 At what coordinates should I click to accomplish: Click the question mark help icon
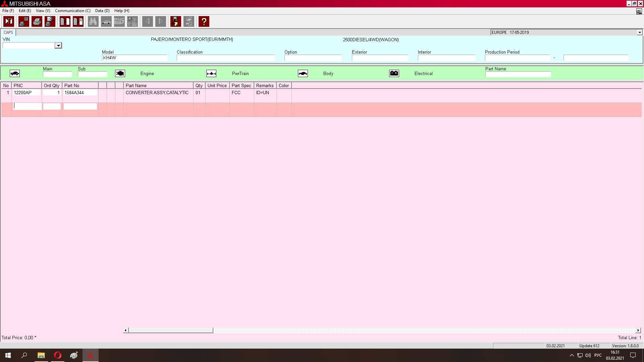204,22
